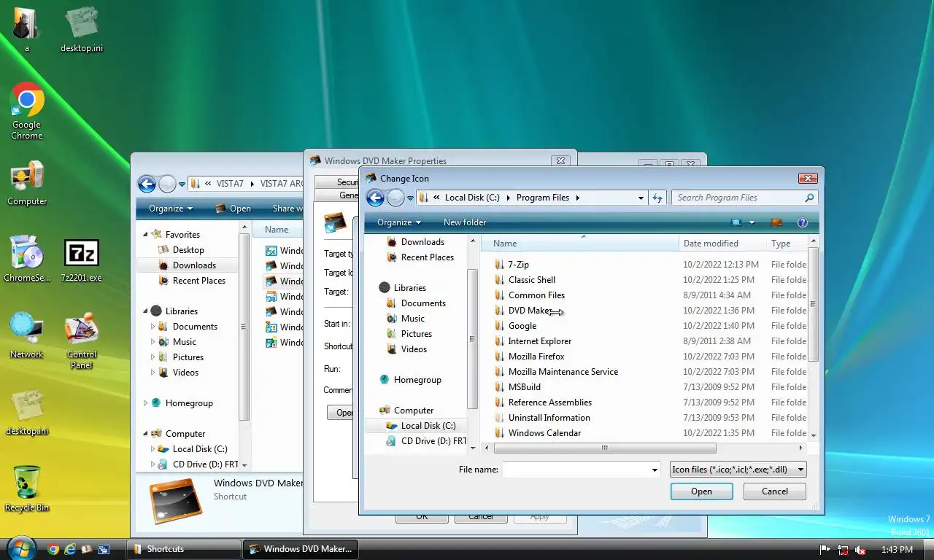Select the 7-Zip folder
This screenshot has height=560, width=934.
(519, 265)
